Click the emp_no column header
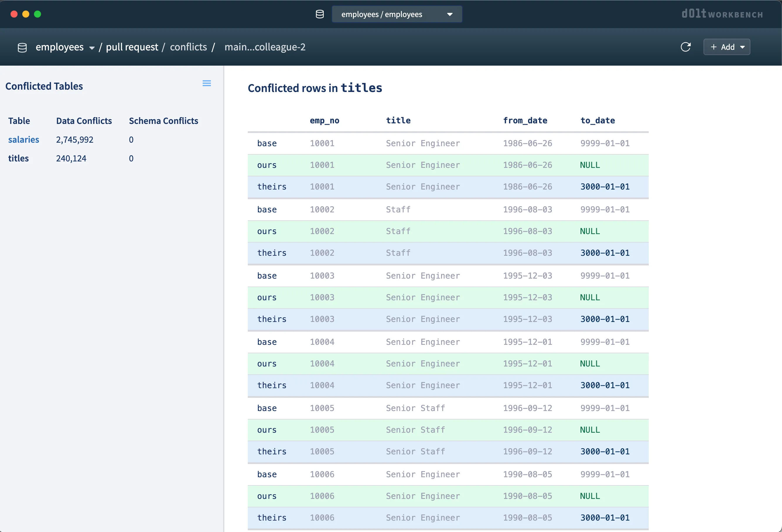The width and height of the screenshot is (782, 532). tap(325, 120)
